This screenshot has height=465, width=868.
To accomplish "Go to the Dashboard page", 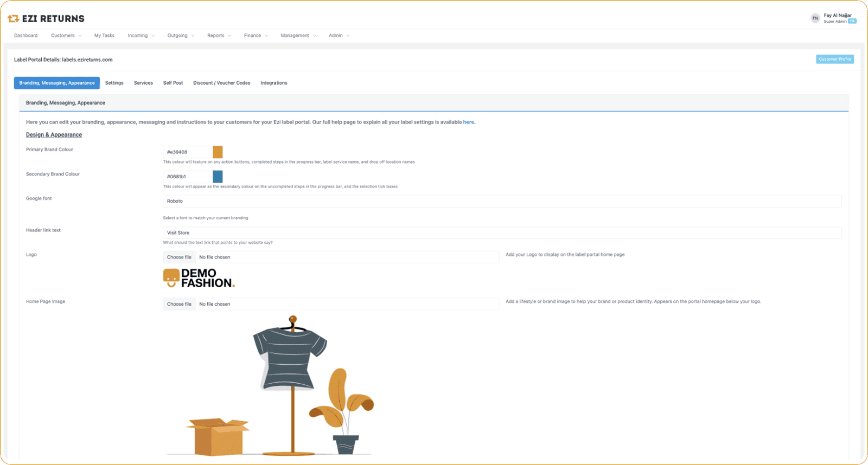I will point(26,36).
